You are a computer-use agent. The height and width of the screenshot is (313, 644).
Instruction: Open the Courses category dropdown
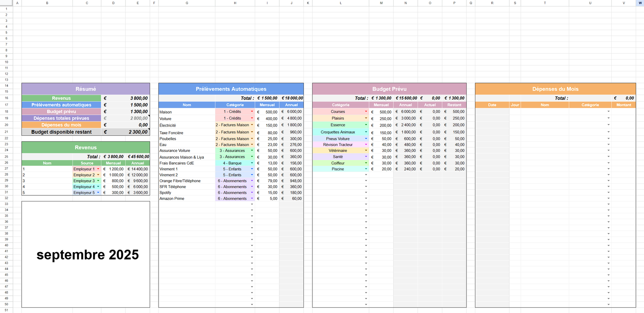click(366, 112)
